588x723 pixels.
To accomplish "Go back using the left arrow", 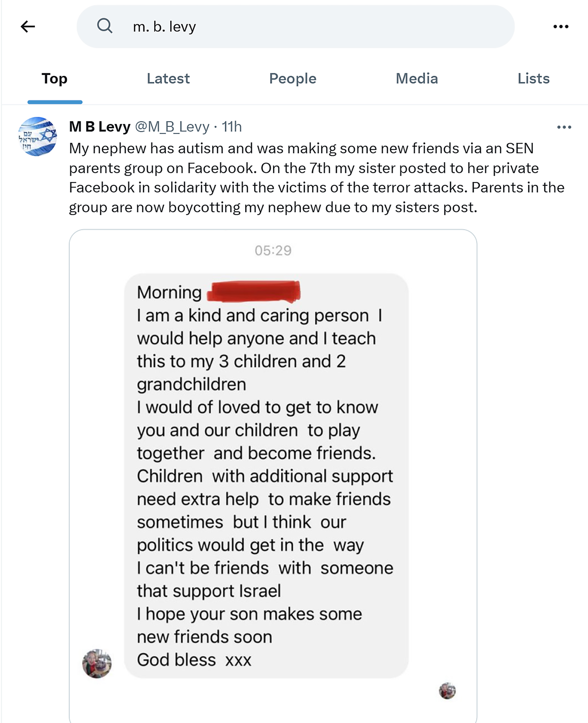I will pyautogui.click(x=28, y=26).
